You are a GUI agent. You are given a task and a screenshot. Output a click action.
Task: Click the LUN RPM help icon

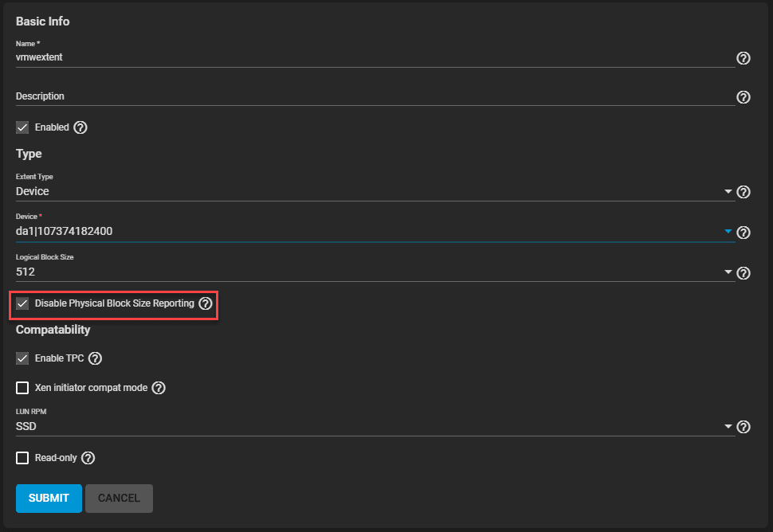(x=744, y=428)
